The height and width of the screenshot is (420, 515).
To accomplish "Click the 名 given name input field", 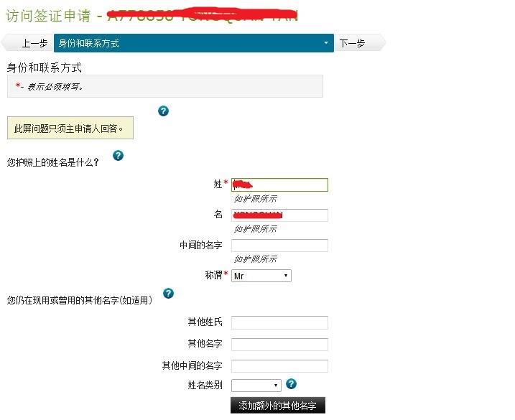I will coord(279,215).
